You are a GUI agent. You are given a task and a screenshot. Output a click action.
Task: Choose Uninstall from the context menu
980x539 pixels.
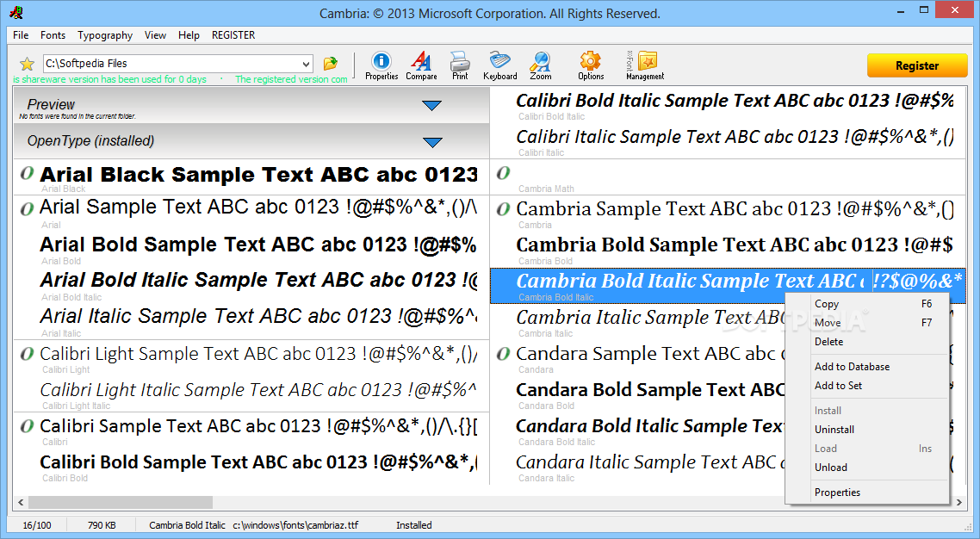coord(867,429)
